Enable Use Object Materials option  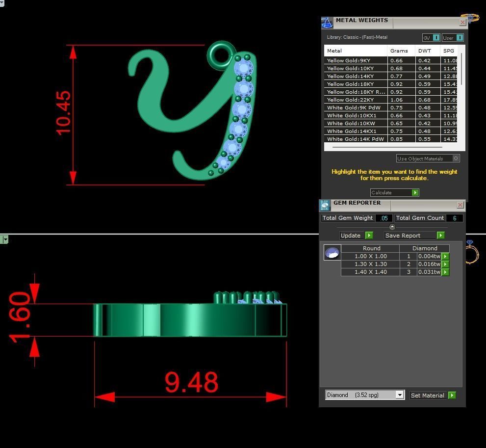pos(428,158)
